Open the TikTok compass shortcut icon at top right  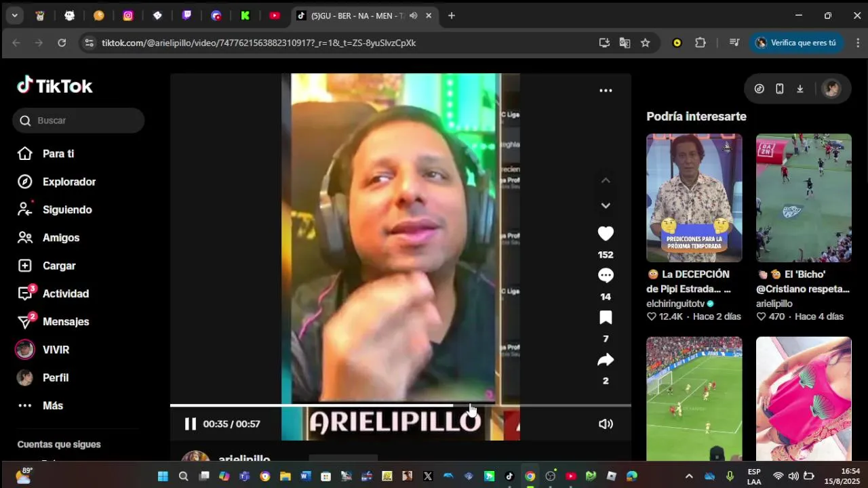click(x=759, y=89)
